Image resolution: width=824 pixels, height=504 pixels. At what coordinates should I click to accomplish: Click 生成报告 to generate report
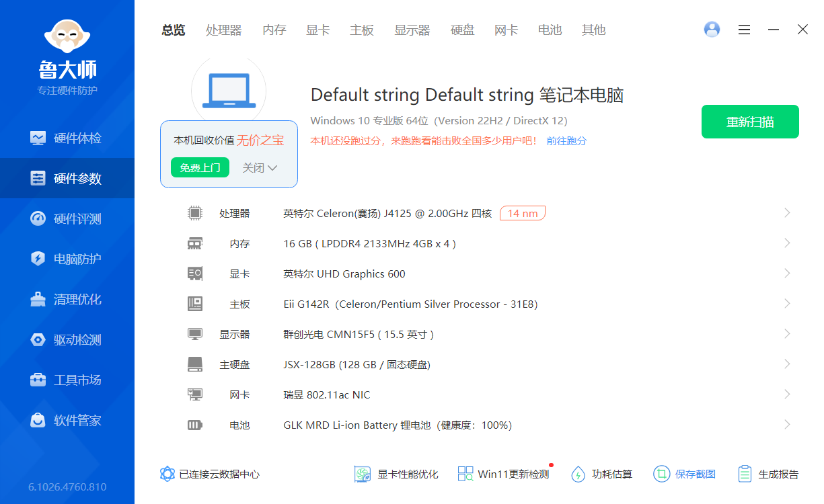click(x=768, y=474)
